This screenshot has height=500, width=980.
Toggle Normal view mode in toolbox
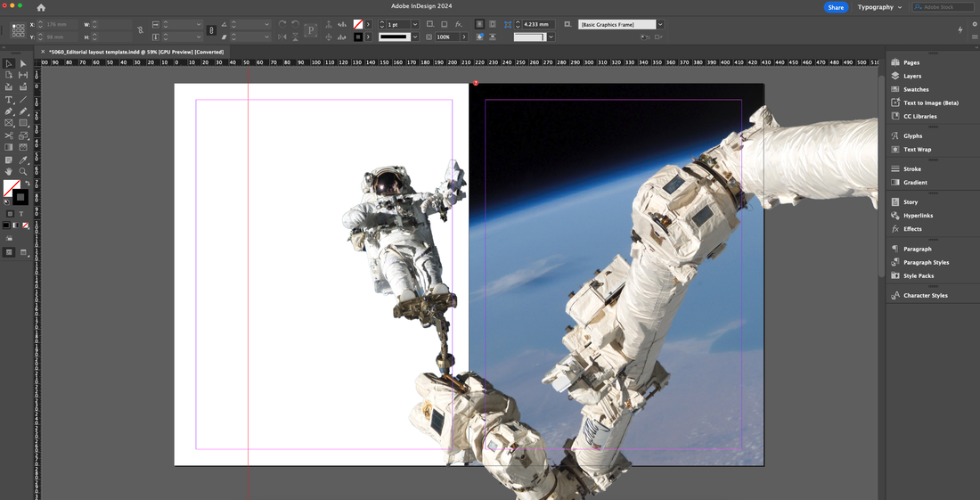(10, 252)
